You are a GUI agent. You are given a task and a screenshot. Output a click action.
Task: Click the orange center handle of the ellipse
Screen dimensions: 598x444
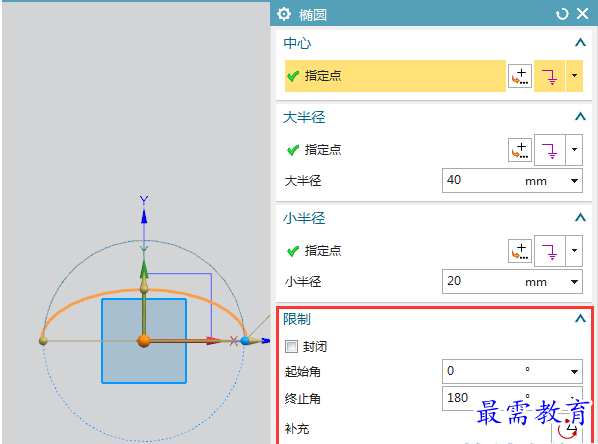click(144, 341)
